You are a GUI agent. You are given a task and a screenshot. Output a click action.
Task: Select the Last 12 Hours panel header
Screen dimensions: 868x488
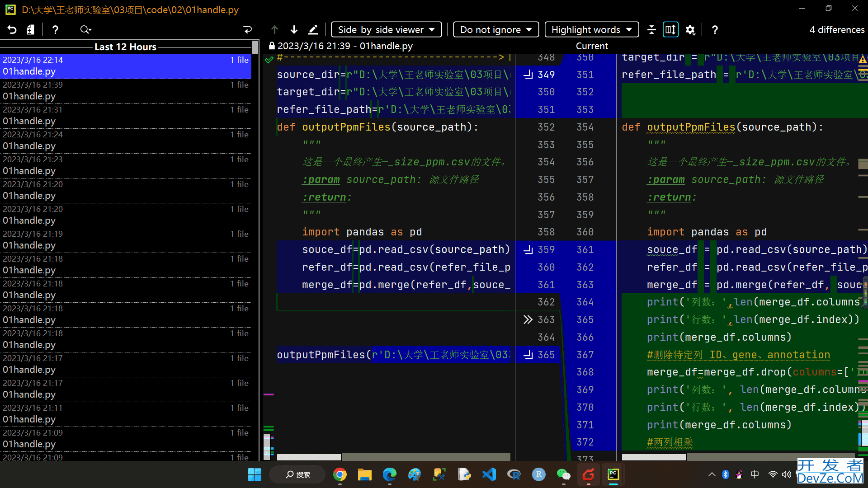coord(126,47)
